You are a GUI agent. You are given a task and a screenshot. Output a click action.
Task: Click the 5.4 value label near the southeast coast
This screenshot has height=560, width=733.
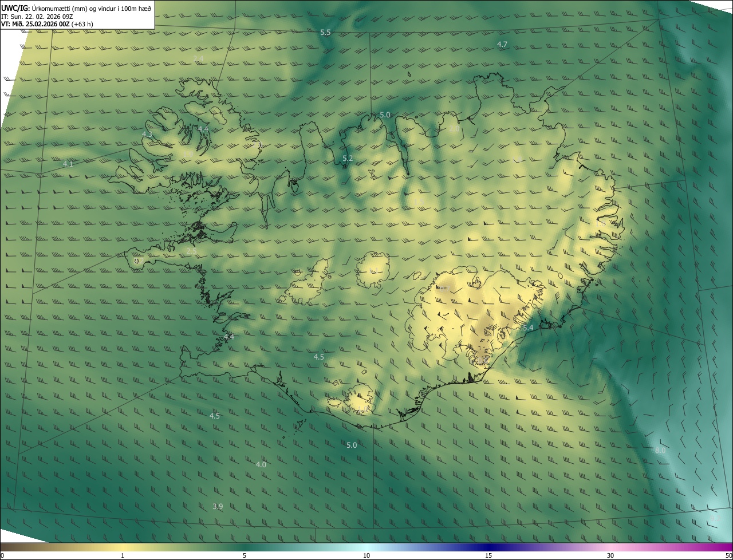tap(528, 328)
